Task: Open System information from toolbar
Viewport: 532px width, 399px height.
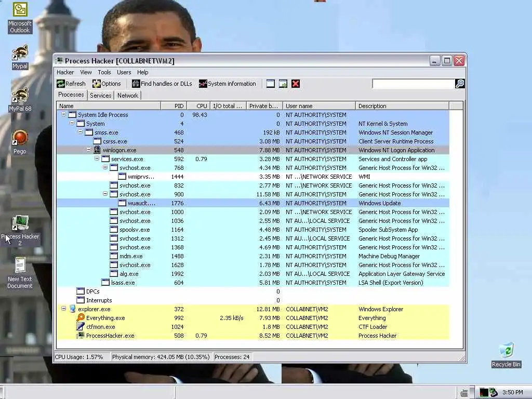Action: [x=228, y=84]
